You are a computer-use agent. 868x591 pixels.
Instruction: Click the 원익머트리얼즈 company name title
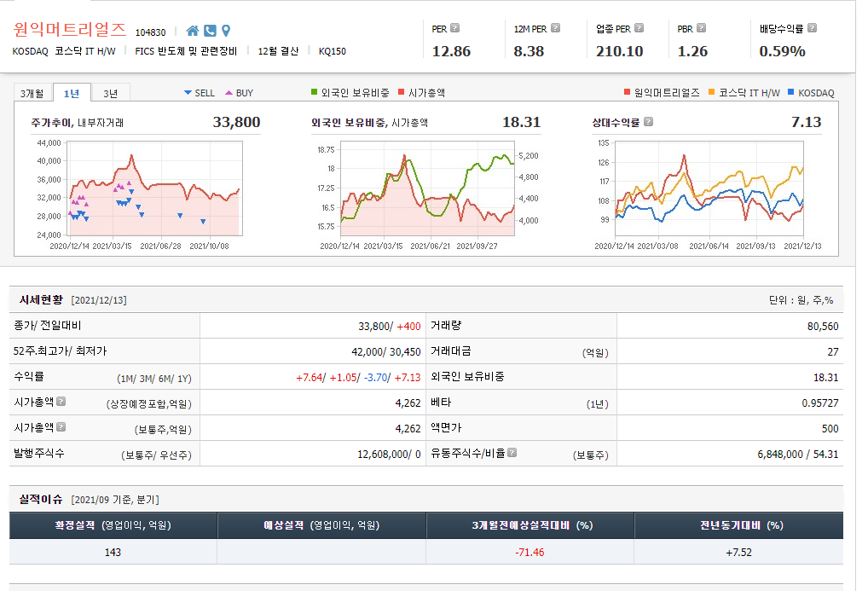point(70,29)
